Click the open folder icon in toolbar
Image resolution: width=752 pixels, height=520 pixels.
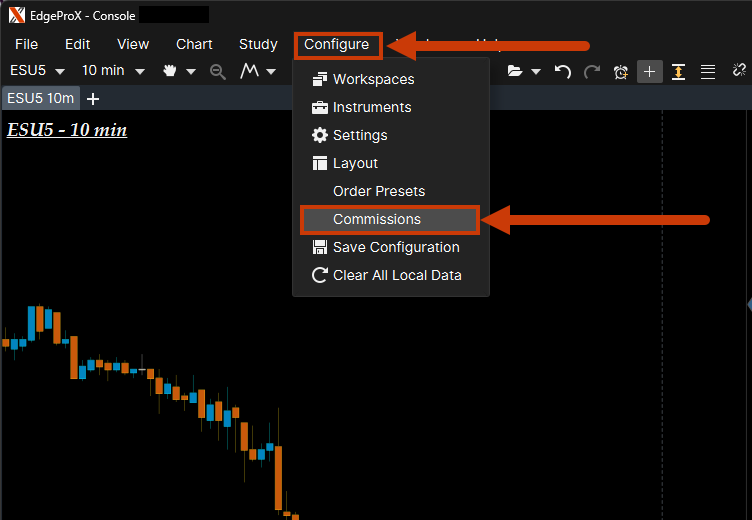515,71
